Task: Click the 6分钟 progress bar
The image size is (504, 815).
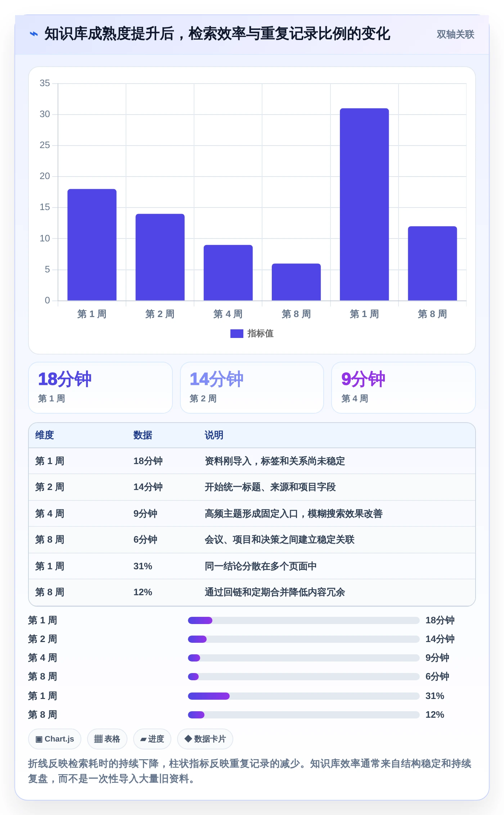Action: click(303, 677)
